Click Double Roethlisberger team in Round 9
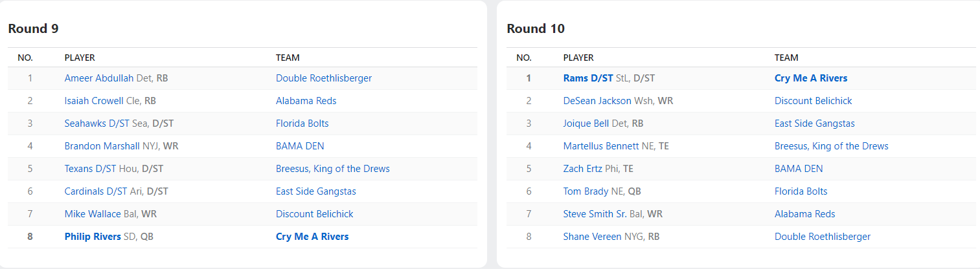 324,78
